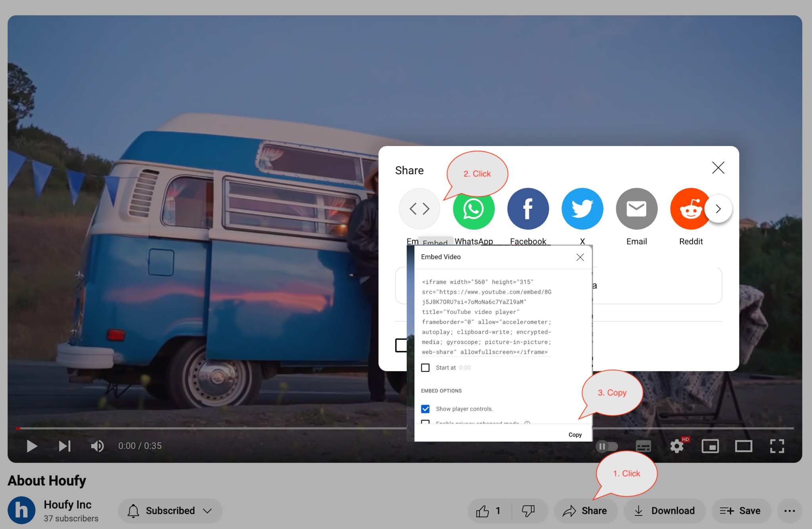The width and height of the screenshot is (812, 529).
Task: Uncheck Show player controls
Action: (x=425, y=409)
